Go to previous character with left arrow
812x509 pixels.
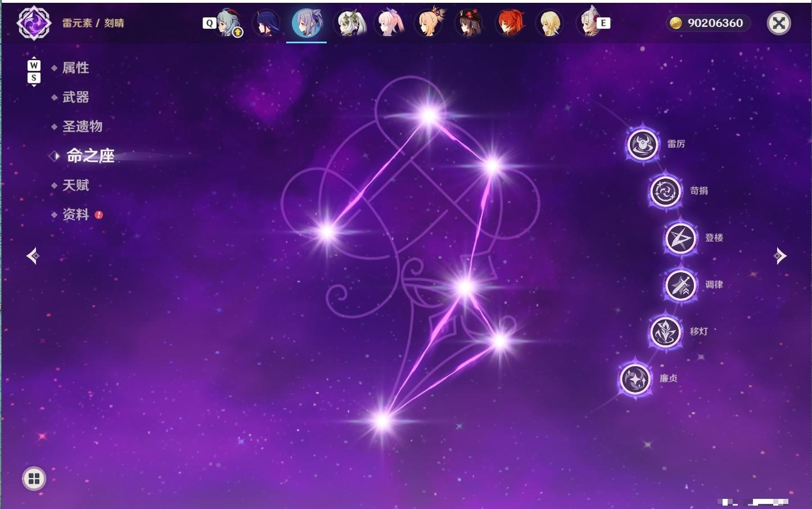click(x=33, y=256)
